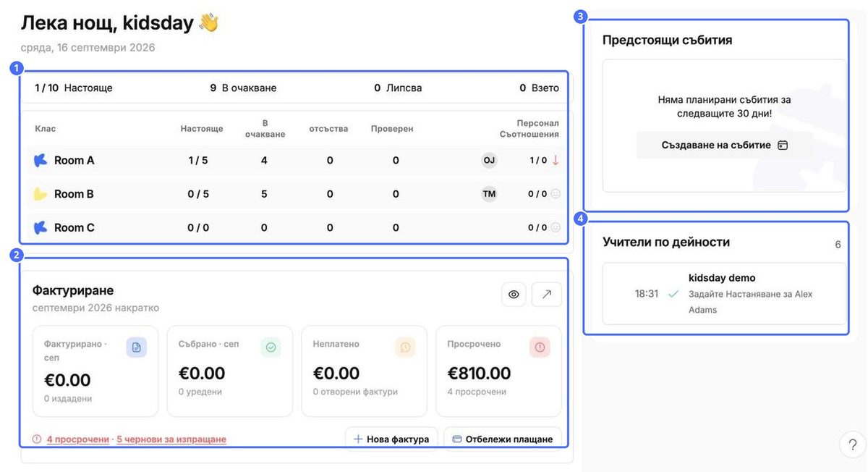Click the Създаване на събитие button
This screenshot has height=472, width=868.
pos(724,145)
